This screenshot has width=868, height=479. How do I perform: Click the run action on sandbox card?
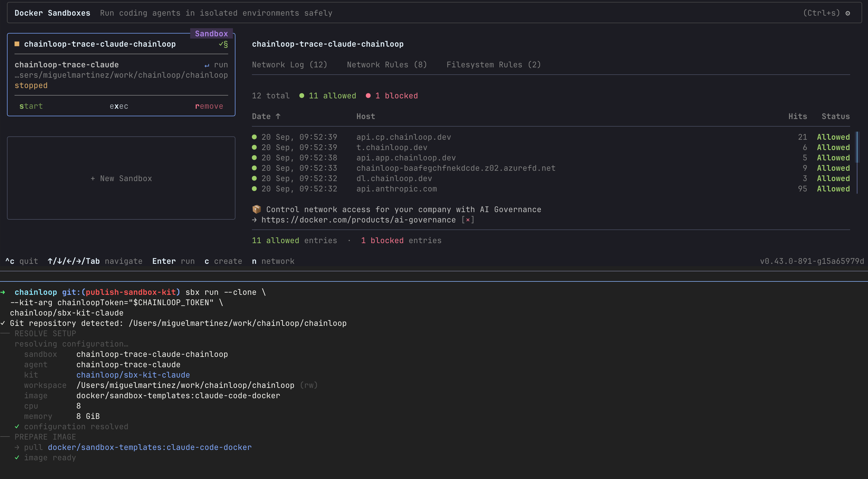216,65
